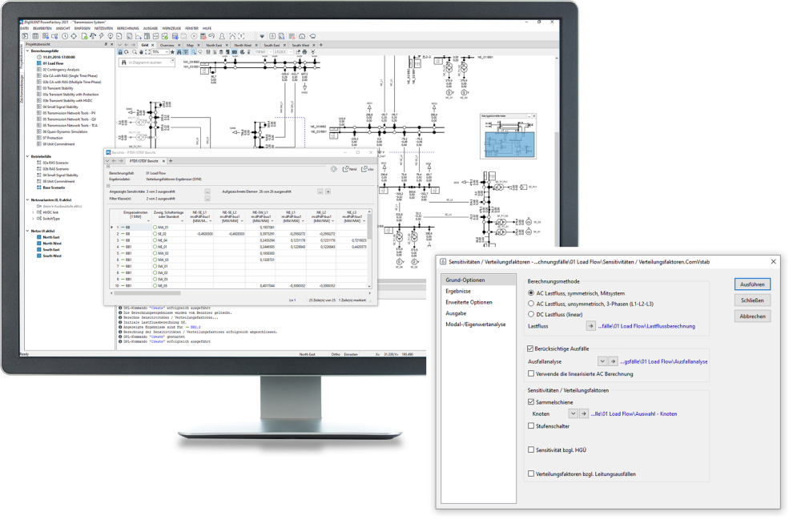The image size is (801, 532).
Task: Click the arrow beside Aufgezeichnete Elemente in report
Action: click(x=328, y=191)
